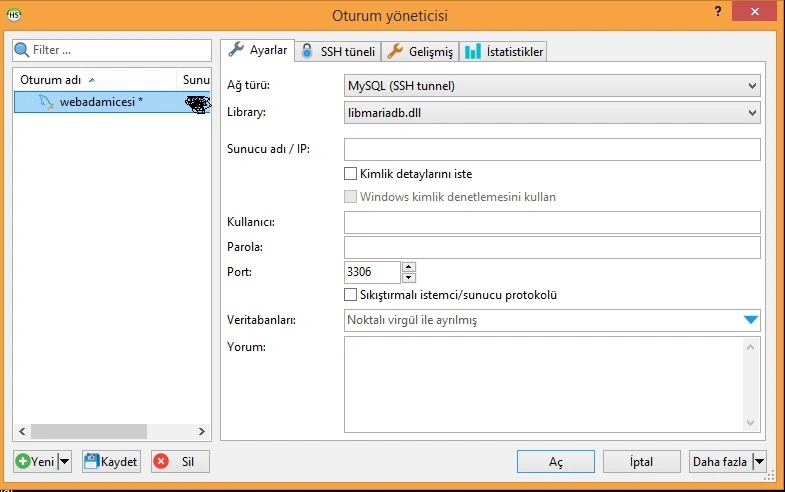
Task: Click the Sunucu adı / IP field
Action: [552, 149]
